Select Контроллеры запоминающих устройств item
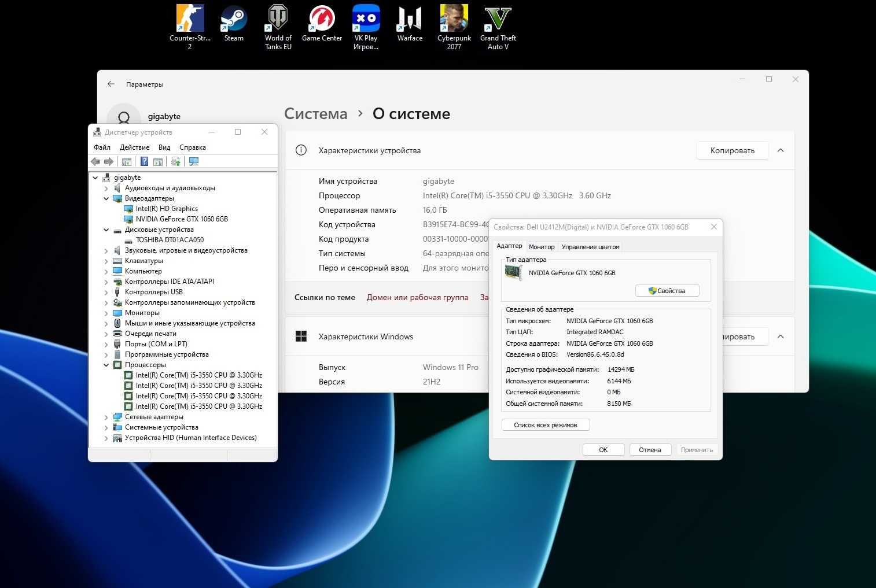The width and height of the screenshot is (876, 588). [x=190, y=302]
